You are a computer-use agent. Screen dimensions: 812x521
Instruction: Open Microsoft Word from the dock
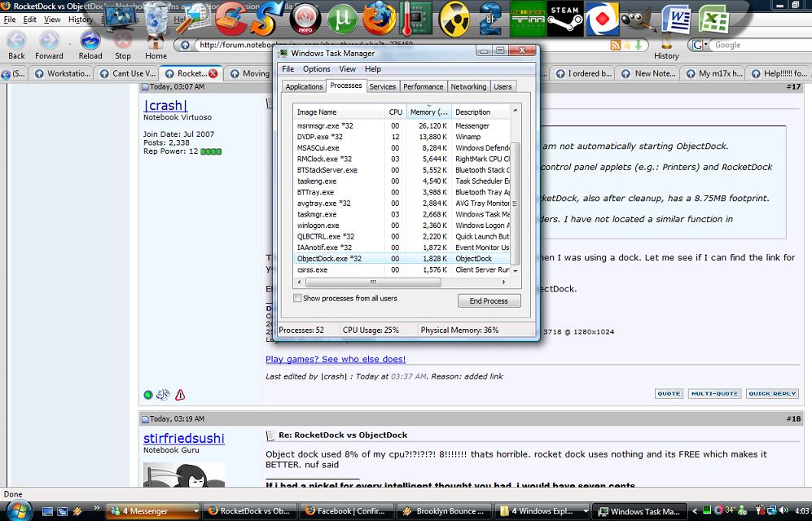(676, 20)
